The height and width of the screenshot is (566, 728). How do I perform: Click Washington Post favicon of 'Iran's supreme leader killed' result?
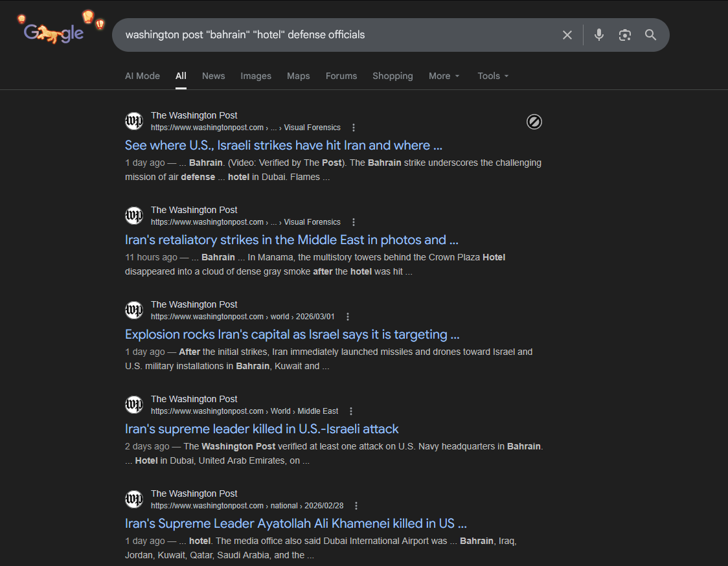(133, 404)
